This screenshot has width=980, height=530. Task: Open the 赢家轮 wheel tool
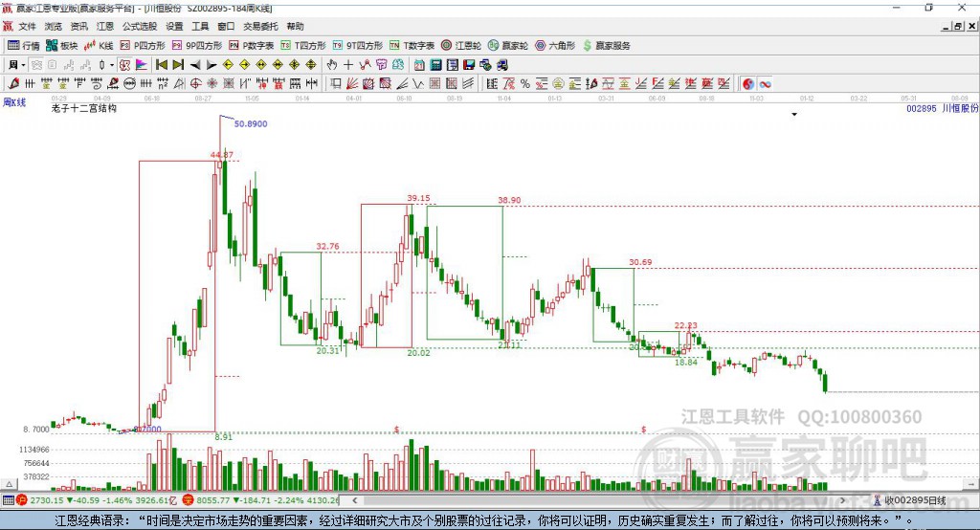tap(508, 46)
